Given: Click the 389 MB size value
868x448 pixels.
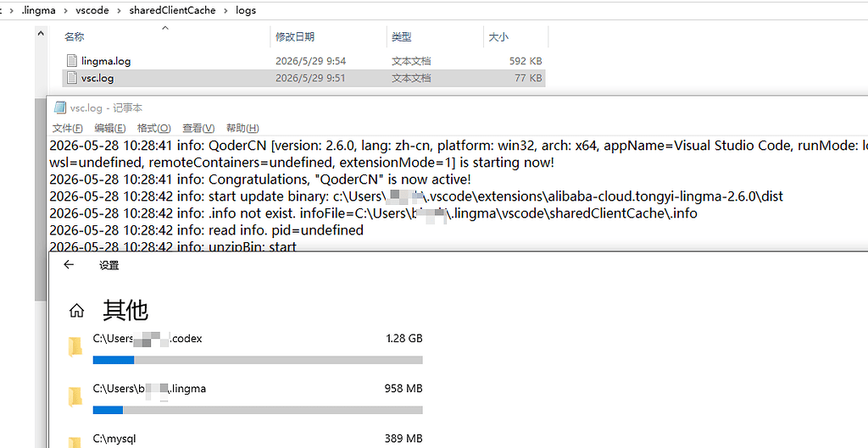Looking at the screenshot, I should (403, 440).
